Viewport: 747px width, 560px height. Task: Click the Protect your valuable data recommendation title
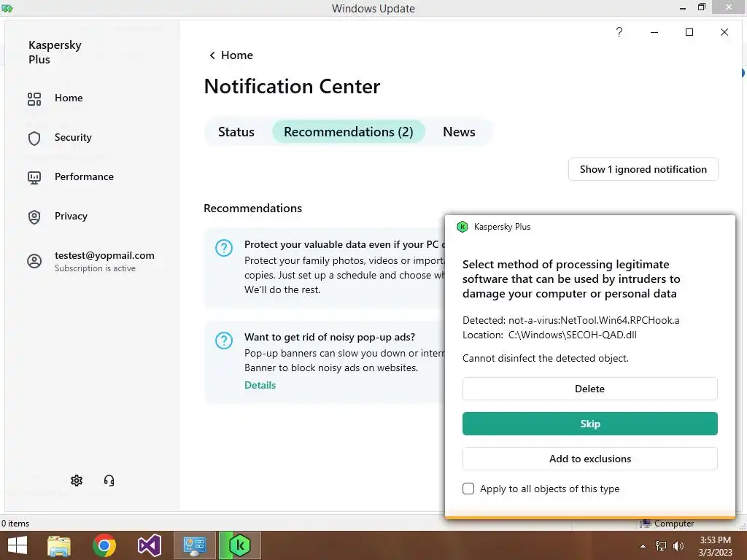tap(344, 245)
